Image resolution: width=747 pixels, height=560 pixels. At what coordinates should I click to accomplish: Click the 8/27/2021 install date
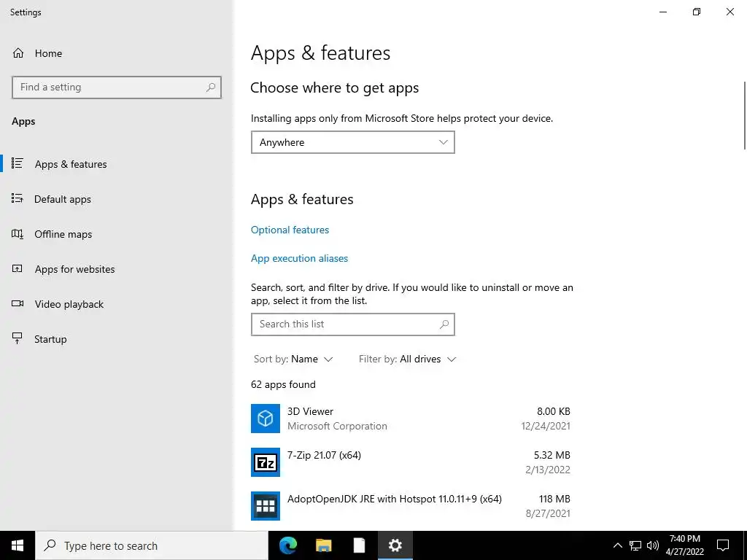[548, 514]
